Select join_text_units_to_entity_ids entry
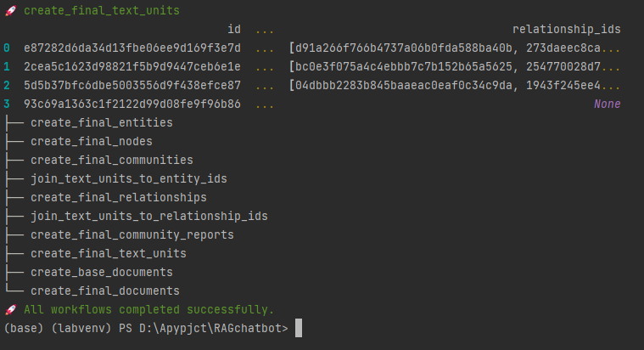The height and width of the screenshot is (350, 644). pos(129,179)
